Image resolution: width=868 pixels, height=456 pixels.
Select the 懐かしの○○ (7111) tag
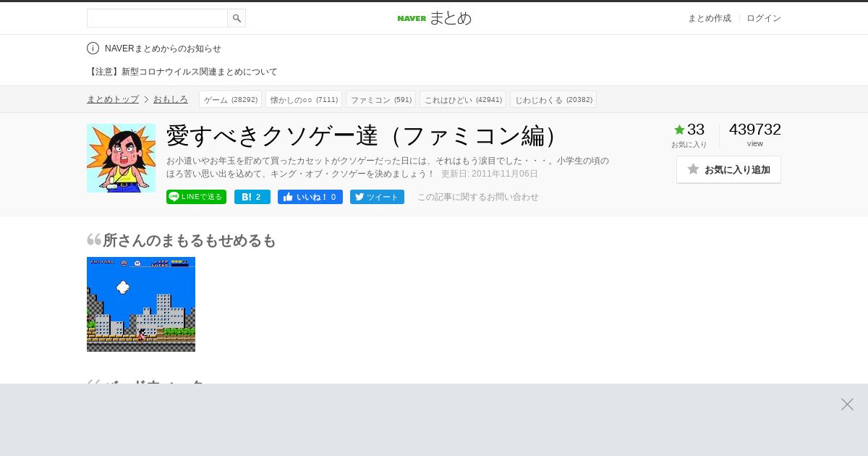point(304,100)
